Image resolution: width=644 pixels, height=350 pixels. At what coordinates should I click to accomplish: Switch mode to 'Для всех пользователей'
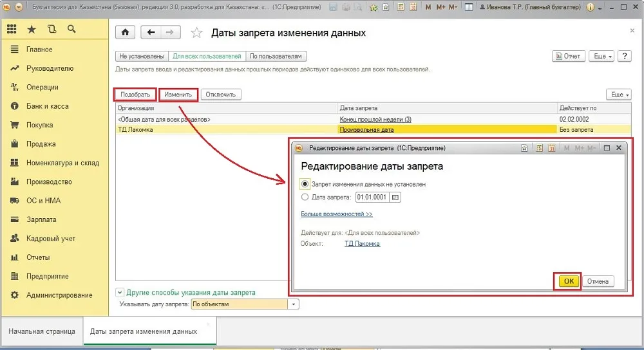tap(207, 56)
